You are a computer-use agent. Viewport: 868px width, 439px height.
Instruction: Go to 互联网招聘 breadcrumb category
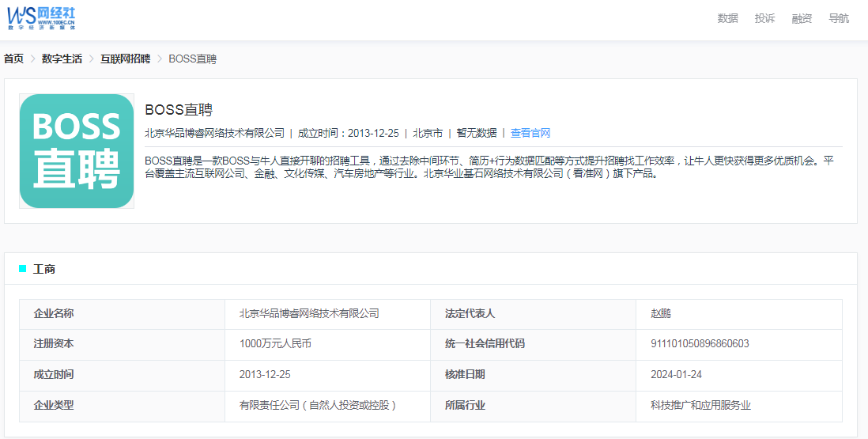[125, 59]
